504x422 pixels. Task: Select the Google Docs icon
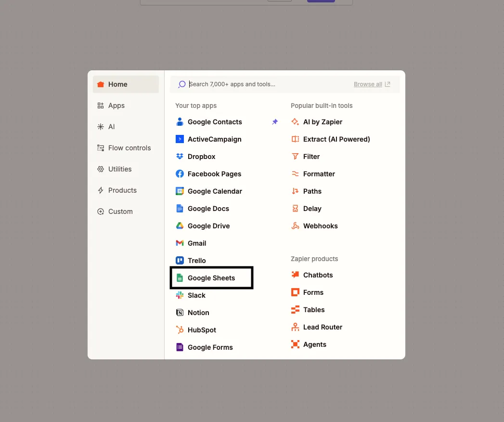pos(180,209)
